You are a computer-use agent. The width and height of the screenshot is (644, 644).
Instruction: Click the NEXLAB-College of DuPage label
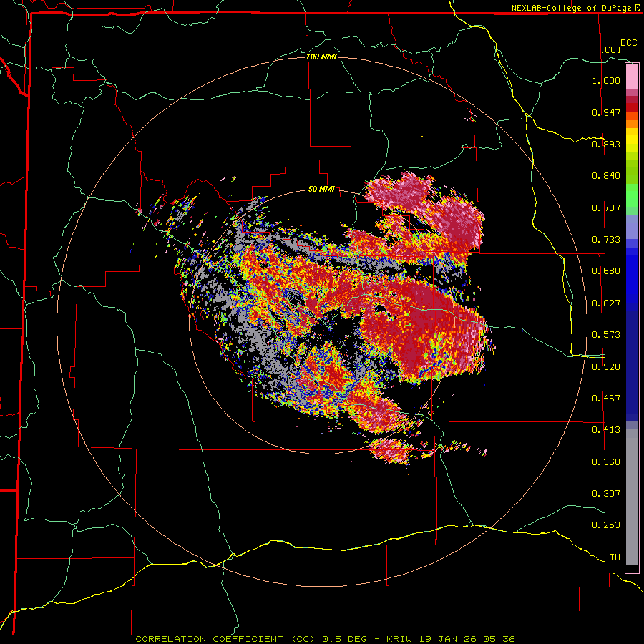click(572, 8)
